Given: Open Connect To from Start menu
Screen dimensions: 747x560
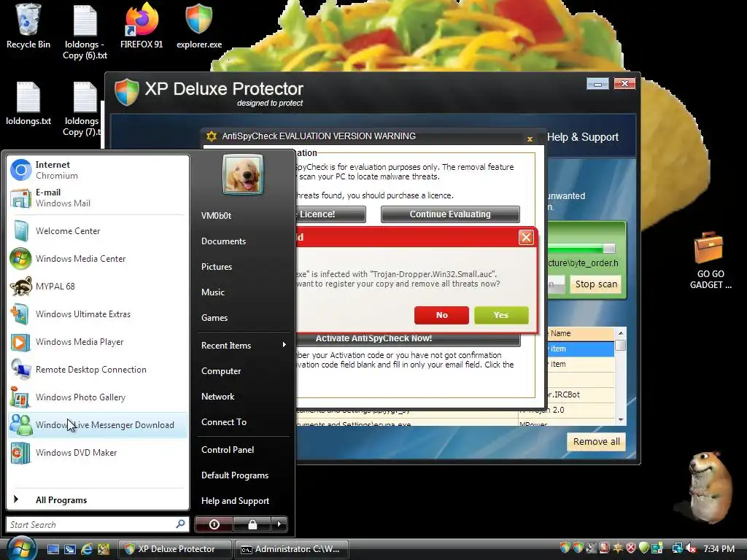Looking at the screenshot, I should coord(223,422).
